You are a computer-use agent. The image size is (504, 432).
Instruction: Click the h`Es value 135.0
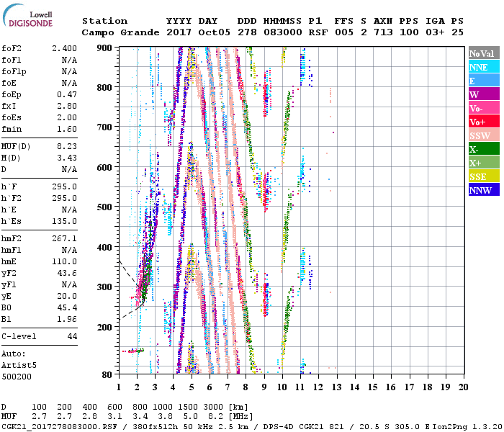click(x=64, y=222)
